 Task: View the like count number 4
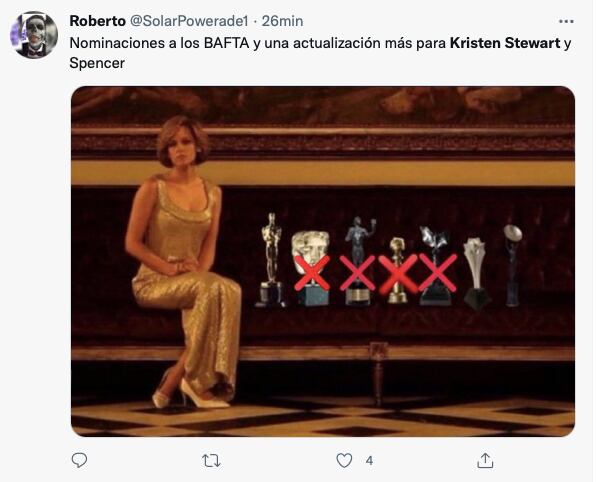point(369,461)
